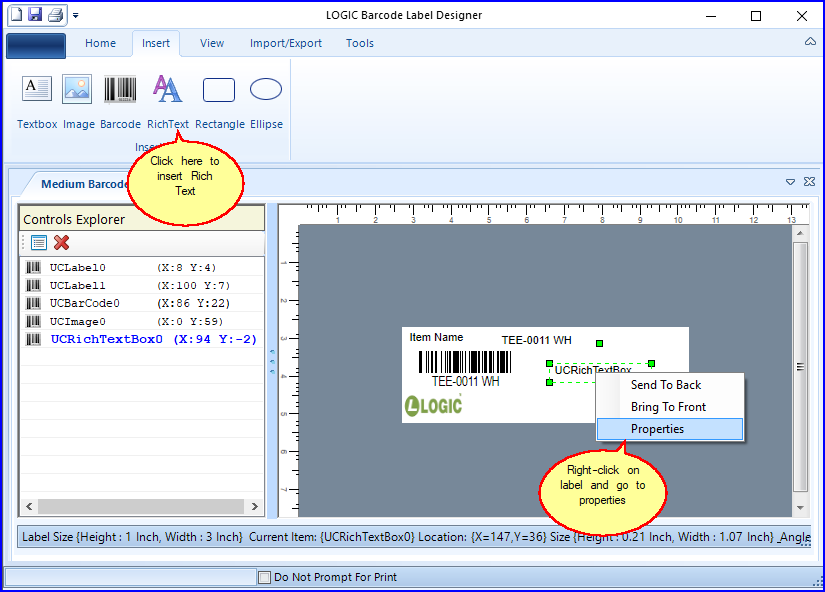Click the Item Name label on canvas
825x592 pixels.
tap(436, 337)
